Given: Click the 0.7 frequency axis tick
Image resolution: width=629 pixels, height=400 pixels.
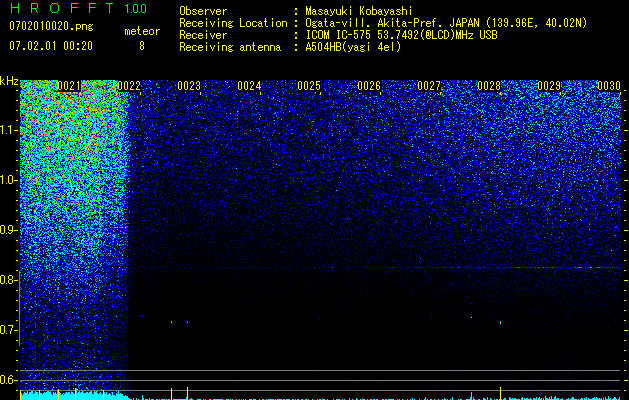Looking at the screenshot, I should (x=9, y=330).
